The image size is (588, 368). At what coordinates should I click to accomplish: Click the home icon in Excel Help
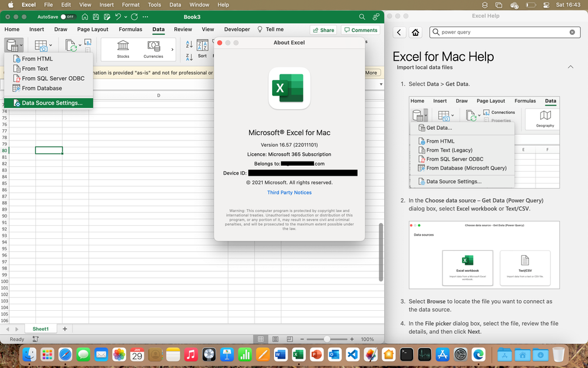pos(416,33)
